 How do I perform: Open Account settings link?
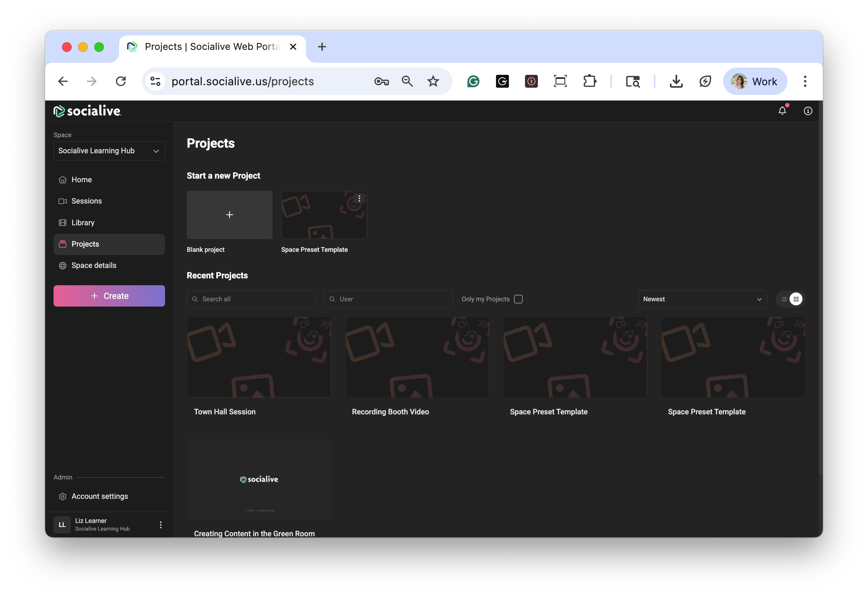tap(99, 496)
